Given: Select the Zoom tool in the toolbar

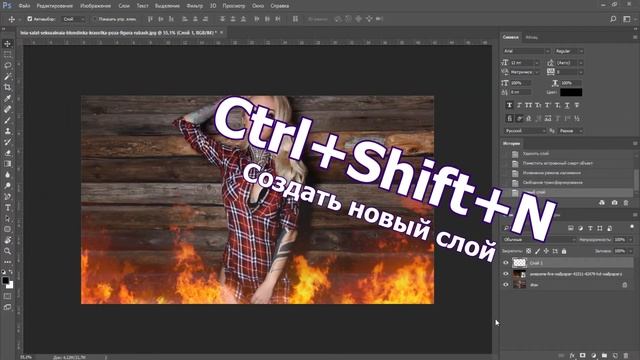Looking at the screenshot, I should [7, 251].
